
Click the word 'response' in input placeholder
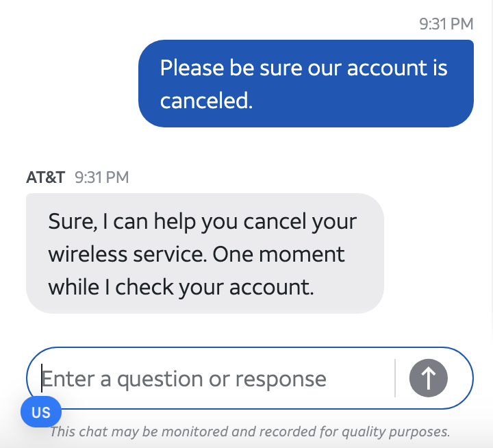[281, 379]
